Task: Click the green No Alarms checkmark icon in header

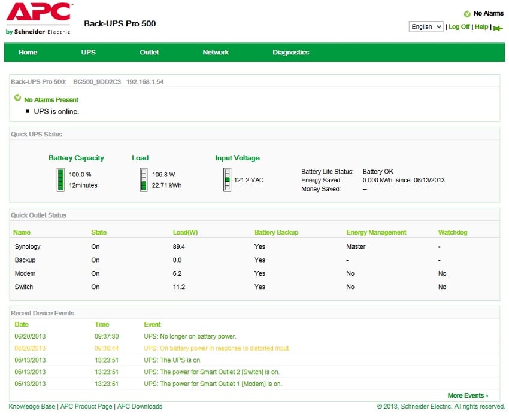Action: pyautogui.click(x=467, y=14)
